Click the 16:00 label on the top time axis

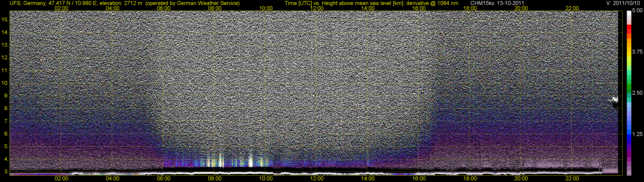pos(419,8)
